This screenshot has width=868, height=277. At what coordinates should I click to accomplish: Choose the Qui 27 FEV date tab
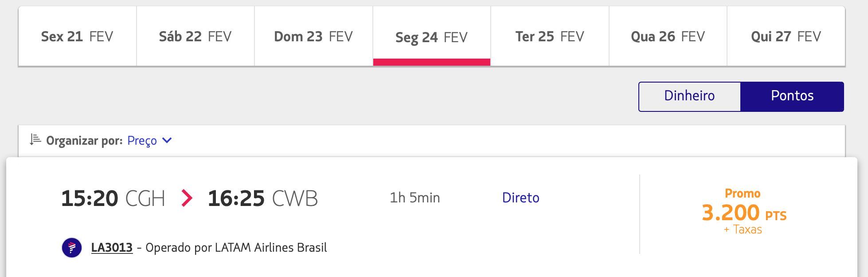[x=786, y=36]
